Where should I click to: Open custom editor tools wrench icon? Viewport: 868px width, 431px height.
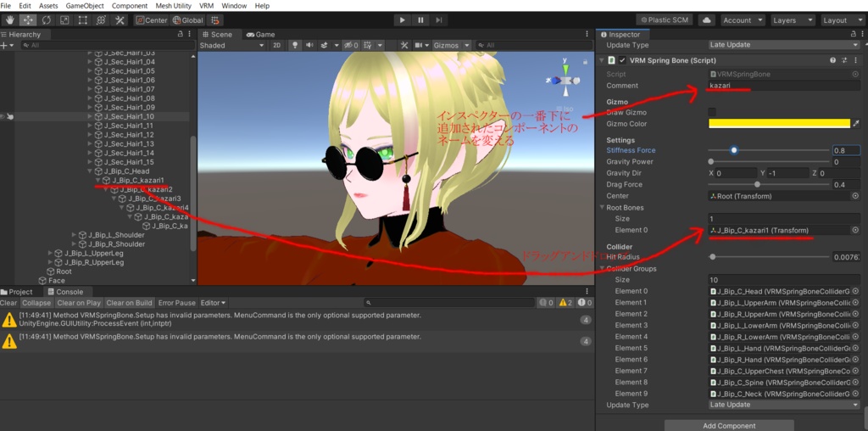[120, 20]
